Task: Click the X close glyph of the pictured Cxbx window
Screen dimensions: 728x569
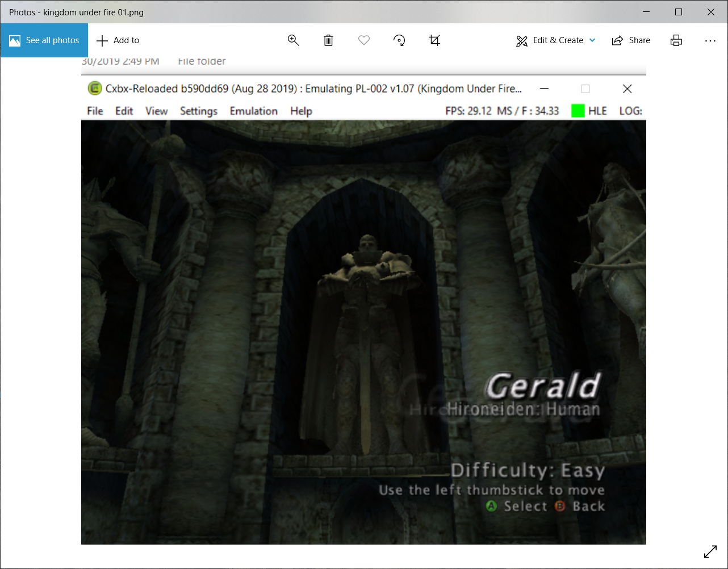Action: [x=627, y=89]
